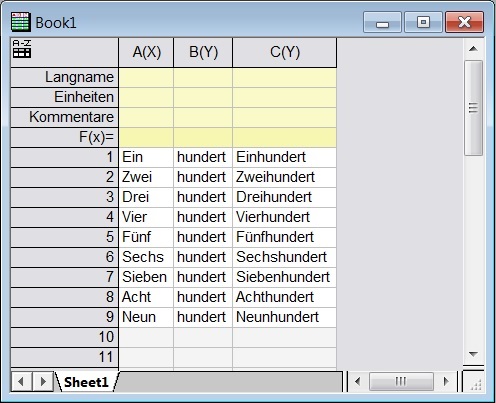496x403 pixels.
Task: Click the horizontal scrollbar right arrow
Action: pos(446,381)
